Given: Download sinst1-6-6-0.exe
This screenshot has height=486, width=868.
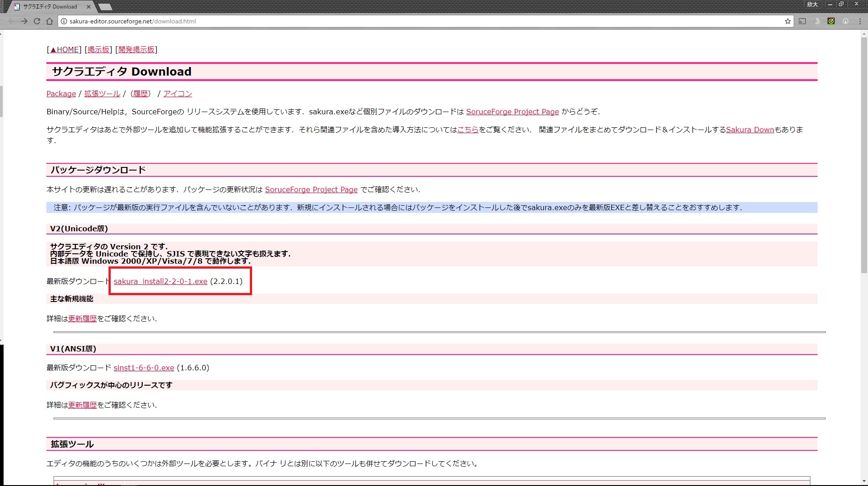Looking at the screenshot, I should click(144, 368).
